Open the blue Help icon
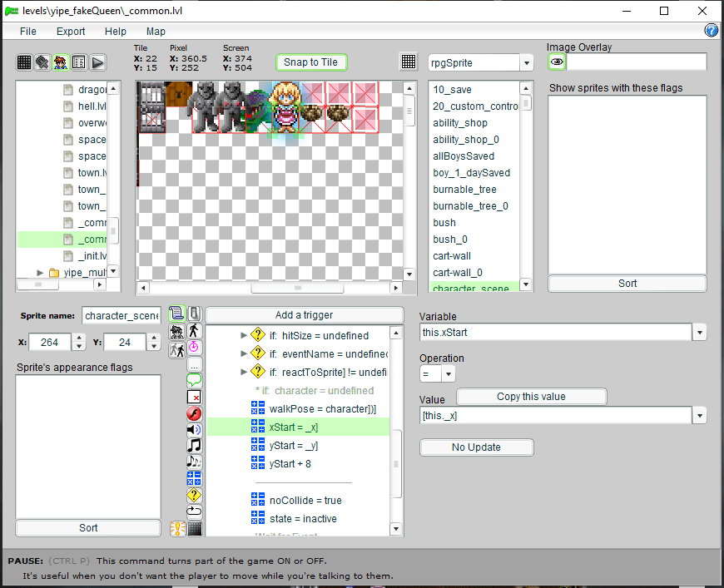This screenshot has width=724, height=588. (712, 31)
